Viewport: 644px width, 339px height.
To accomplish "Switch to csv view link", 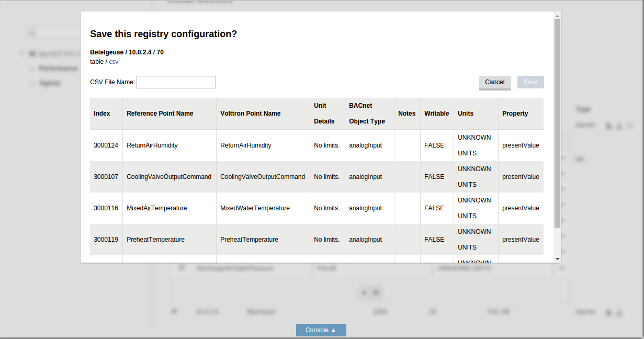I will (x=114, y=62).
